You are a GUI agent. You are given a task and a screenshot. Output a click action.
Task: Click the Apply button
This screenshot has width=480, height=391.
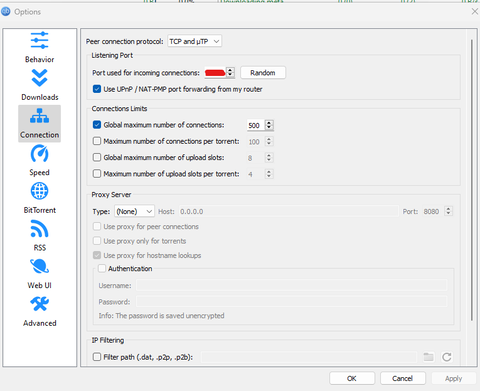tap(453, 378)
